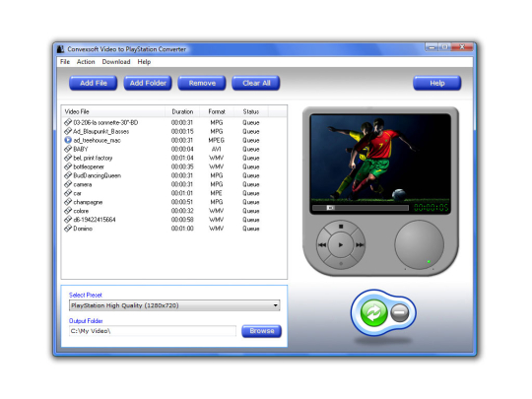The image size is (532, 399).
Task: Select the colore video row
Action: click(173, 211)
